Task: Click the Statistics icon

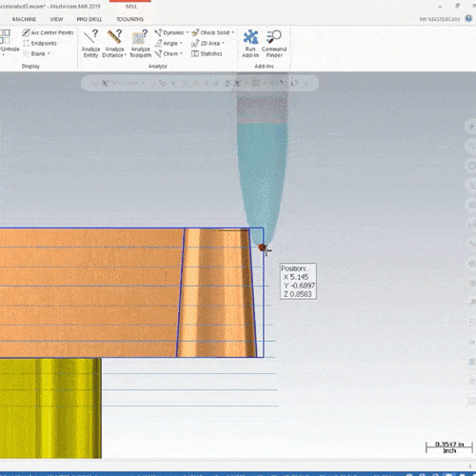Action: click(207, 53)
